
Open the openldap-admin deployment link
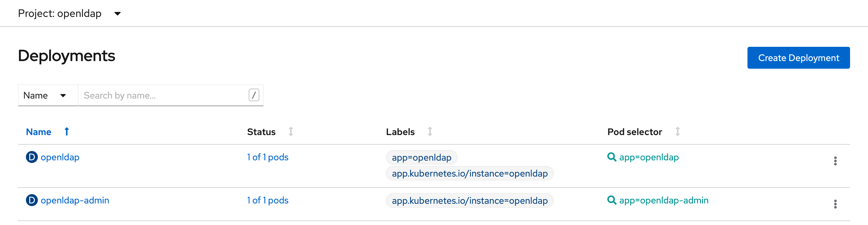pos(75,200)
